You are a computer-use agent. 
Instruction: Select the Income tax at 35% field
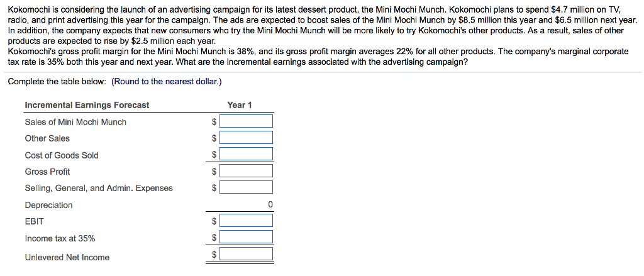click(x=247, y=238)
